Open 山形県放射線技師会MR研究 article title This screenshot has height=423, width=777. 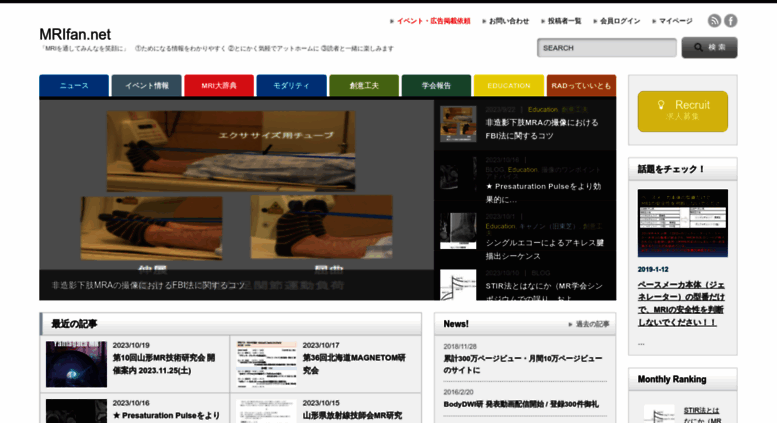pos(352,416)
